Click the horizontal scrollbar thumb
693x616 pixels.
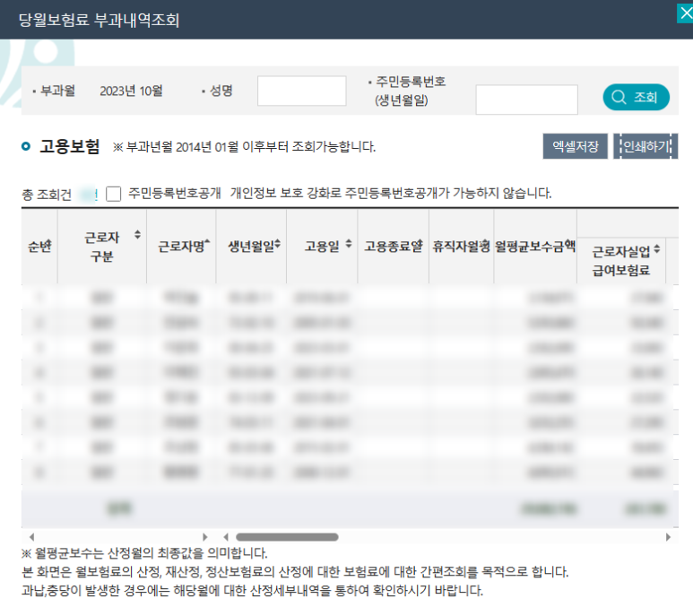coord(287,537)
